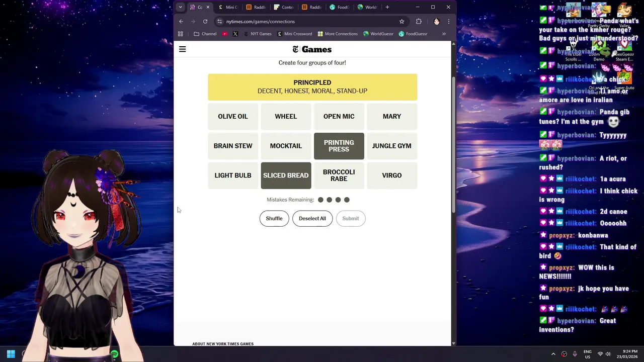
Task: Open the Channel bookmarks folder
Action: (x=205, y=34)
